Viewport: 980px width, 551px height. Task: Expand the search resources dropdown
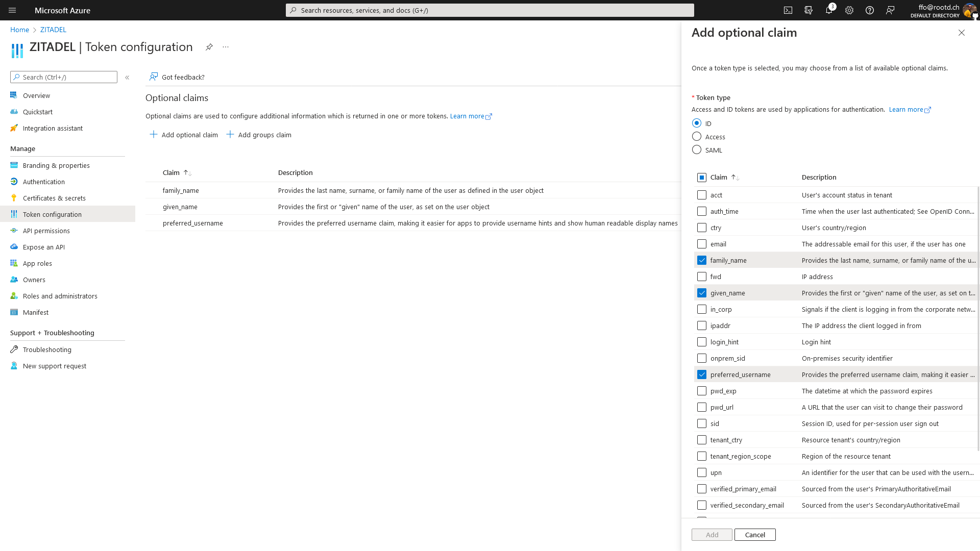489,10
